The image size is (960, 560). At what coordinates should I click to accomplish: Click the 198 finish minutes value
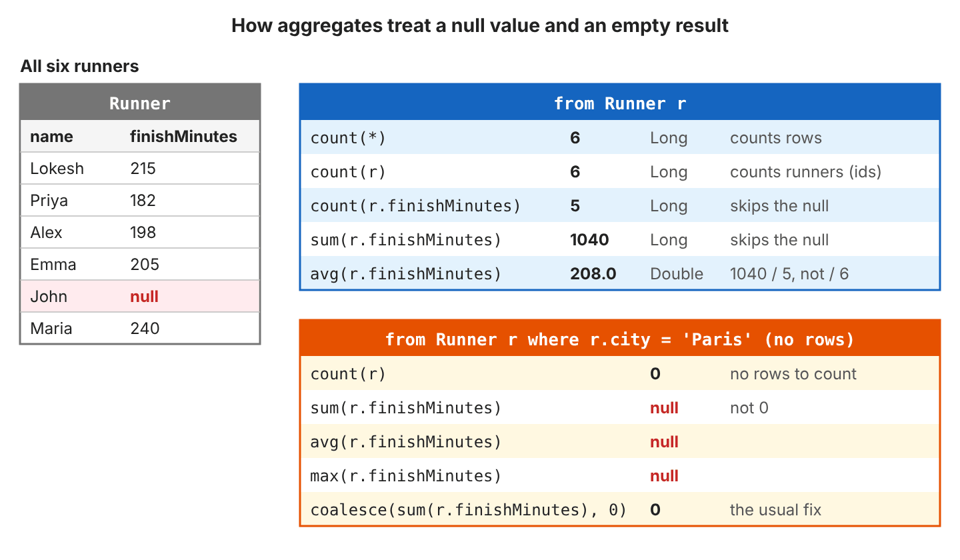[x=143, y=233]
